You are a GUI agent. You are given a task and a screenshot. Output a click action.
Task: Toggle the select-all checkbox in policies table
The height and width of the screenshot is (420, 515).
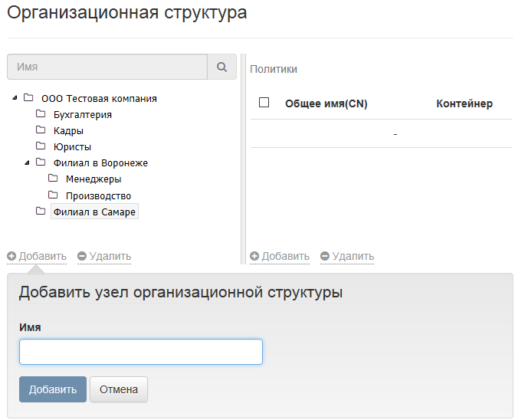[x=264, y=103]
